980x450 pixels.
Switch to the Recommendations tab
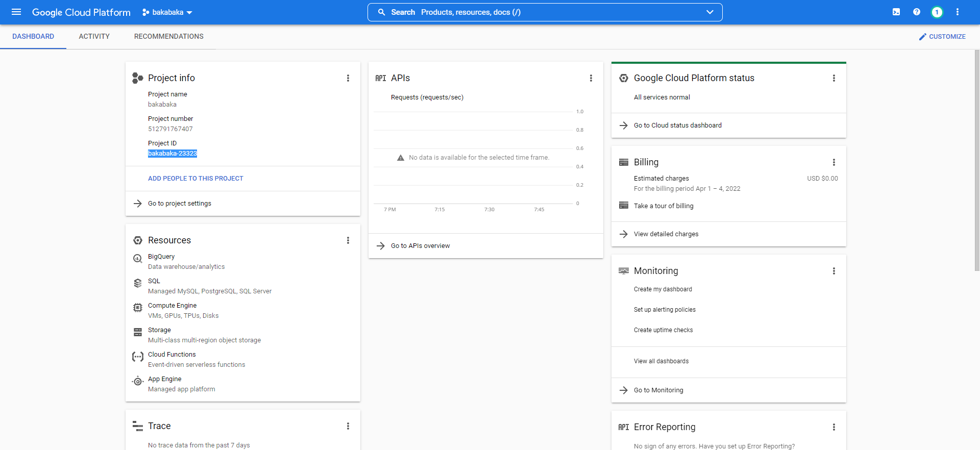(x=169, y=37)
